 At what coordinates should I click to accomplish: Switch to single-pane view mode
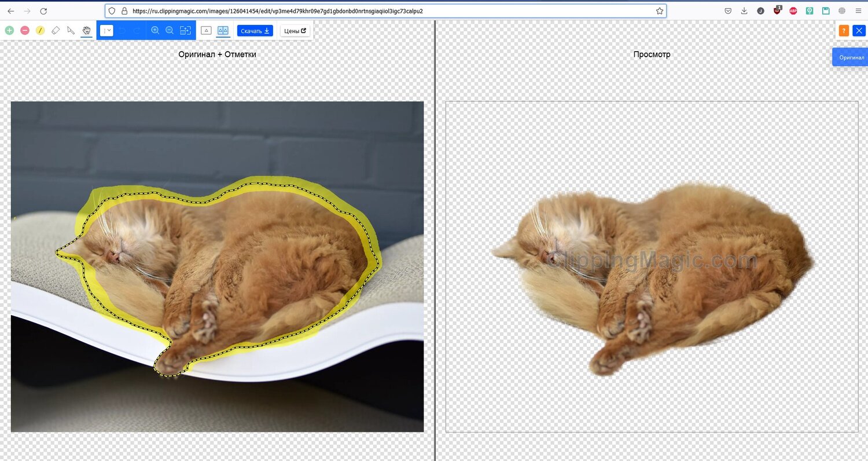pos(206,30)
